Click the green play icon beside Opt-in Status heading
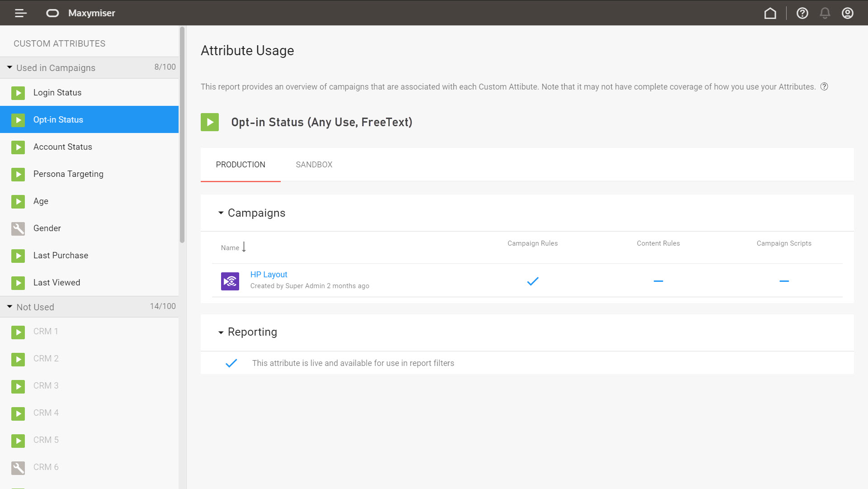Viewport: 868px width, 489px height. [x=210, y=122]
